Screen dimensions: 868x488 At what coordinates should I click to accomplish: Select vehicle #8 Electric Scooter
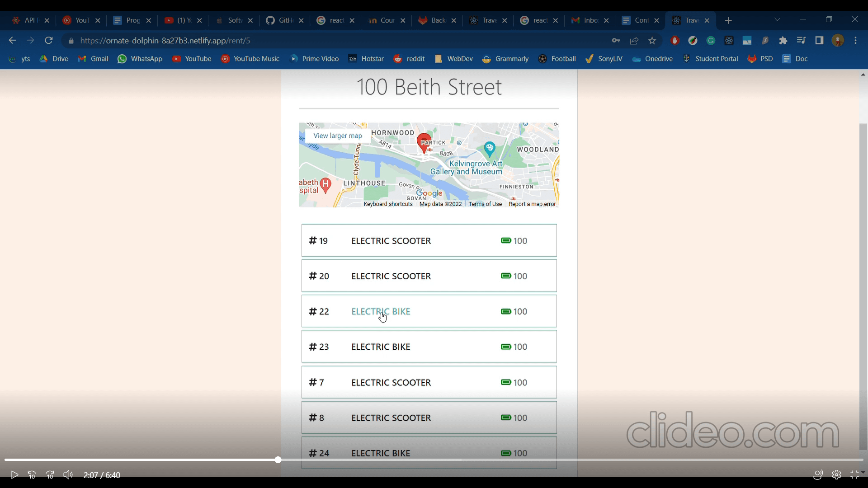point(429,418)
